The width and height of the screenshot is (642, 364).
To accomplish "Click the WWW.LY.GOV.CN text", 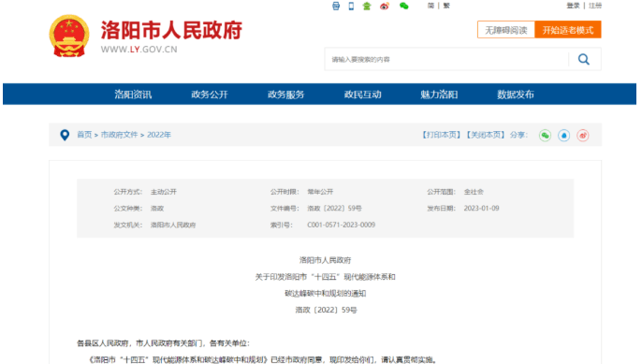I will [x=139, y=50].
